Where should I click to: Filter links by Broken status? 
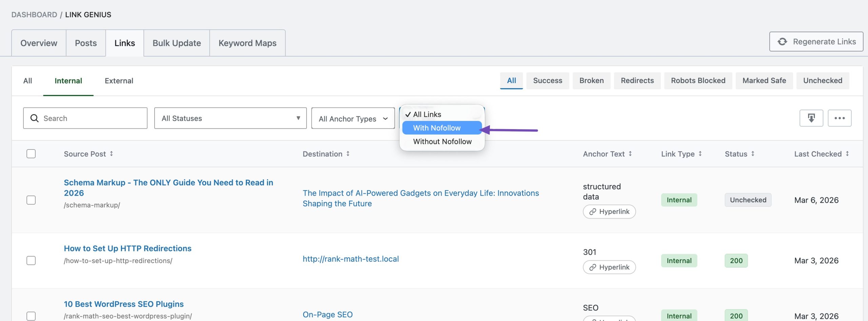[x=591, y=80]
